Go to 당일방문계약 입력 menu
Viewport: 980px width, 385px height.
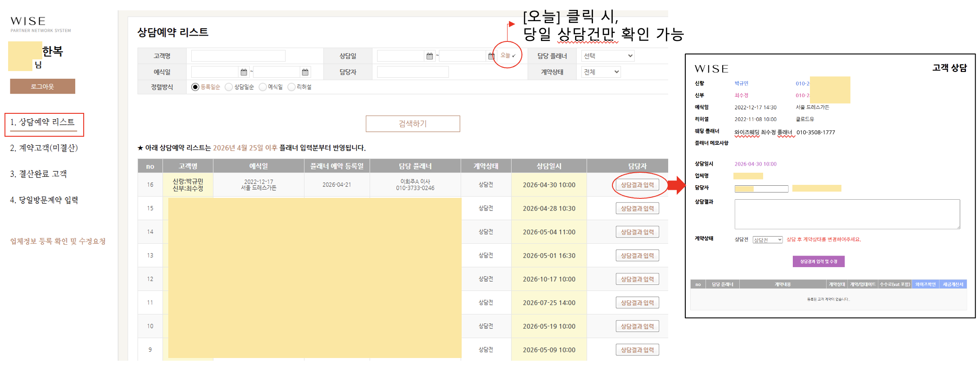click(44, 200)
